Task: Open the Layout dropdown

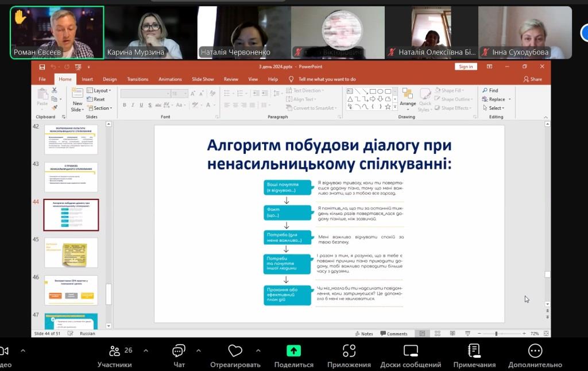Action: pos(99,90)
